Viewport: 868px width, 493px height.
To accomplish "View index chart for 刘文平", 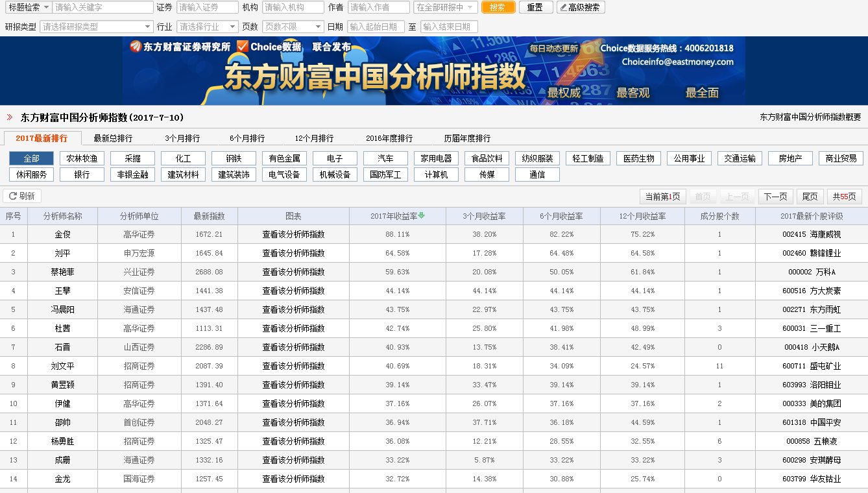I will [x=293, y=366].
